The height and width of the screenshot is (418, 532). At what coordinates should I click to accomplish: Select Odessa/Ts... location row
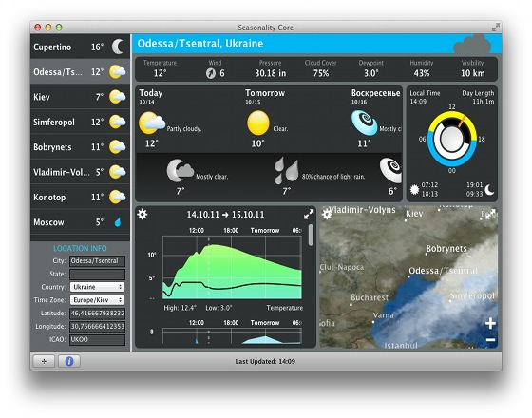80,71
